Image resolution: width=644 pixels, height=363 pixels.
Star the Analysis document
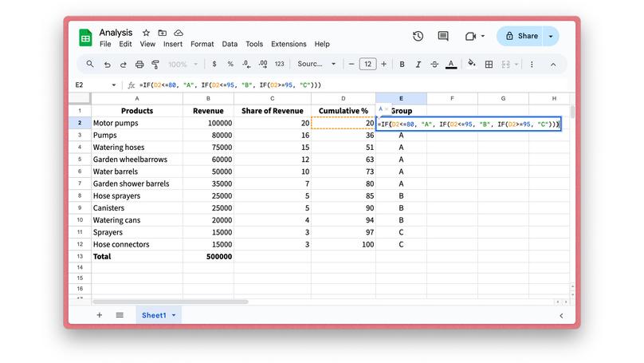[146, 33]
